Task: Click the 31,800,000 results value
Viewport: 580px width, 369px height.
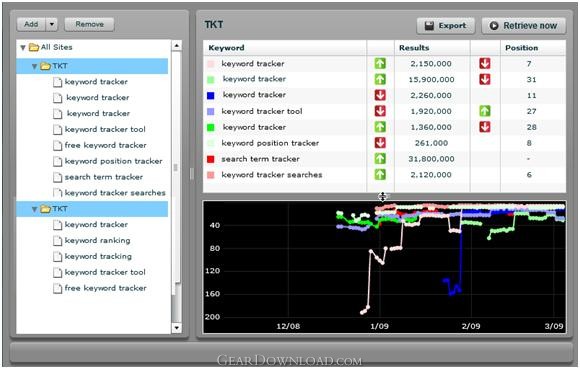Action: [x=431, y=159]
